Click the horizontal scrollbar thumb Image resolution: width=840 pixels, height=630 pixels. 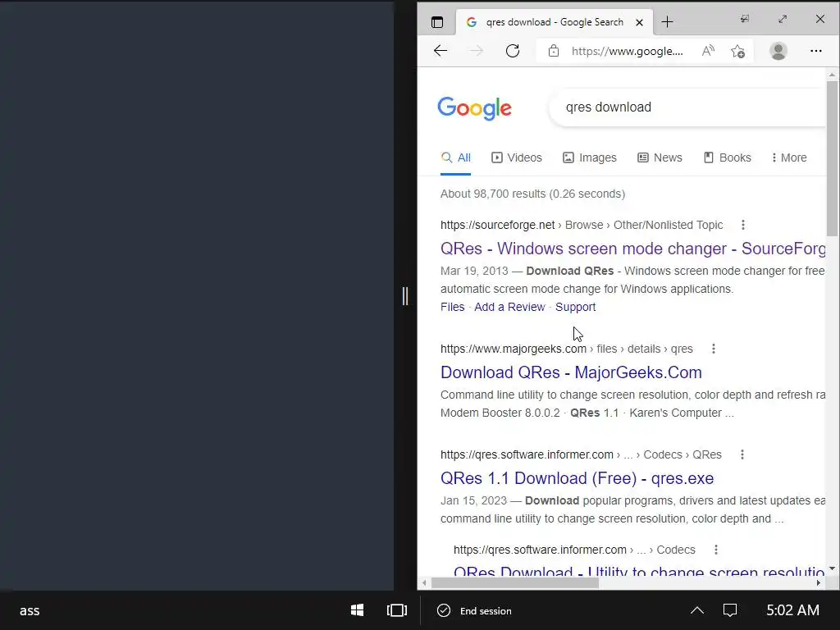pyautogui.click(x=515, y=583)
